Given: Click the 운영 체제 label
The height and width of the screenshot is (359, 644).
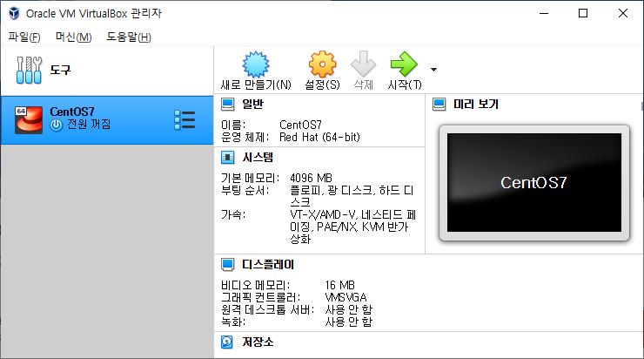Looking at the screenshot, I should [245, 137].
